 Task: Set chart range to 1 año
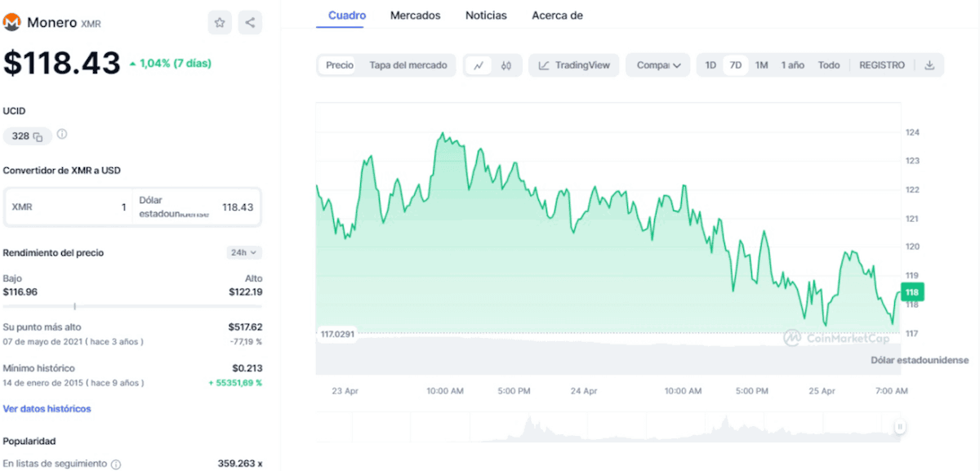point(792,65)
